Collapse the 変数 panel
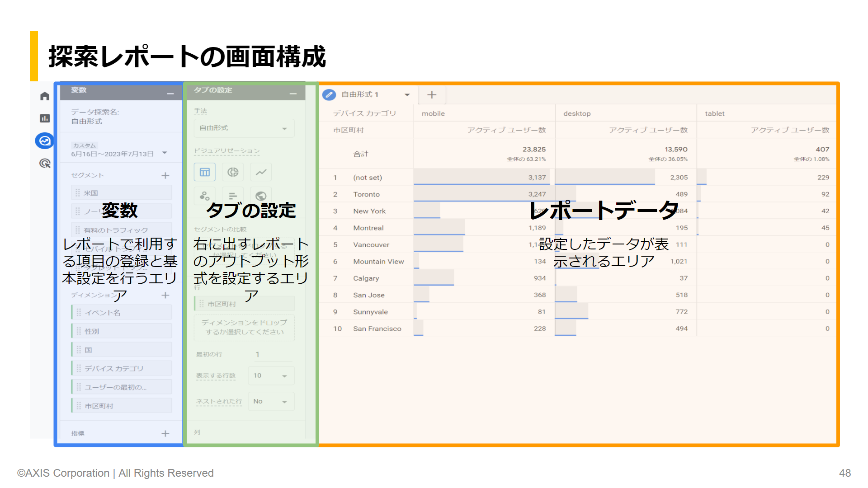 point(170,93)
